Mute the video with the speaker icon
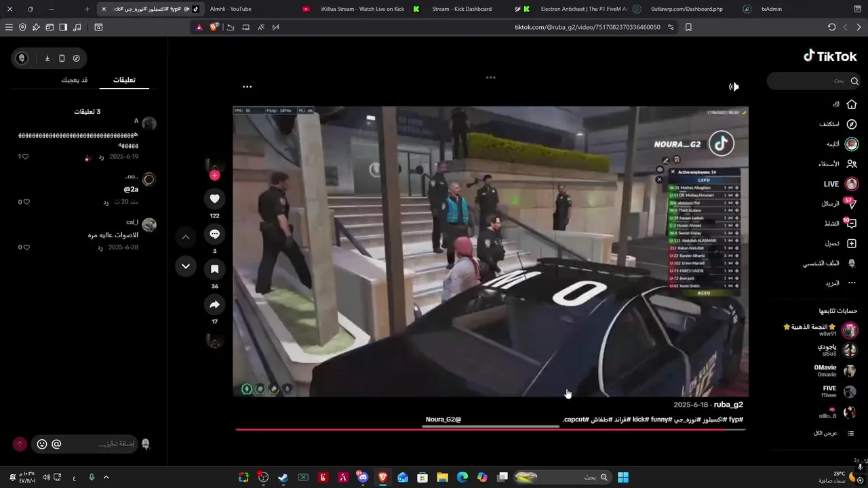The width and height of the screenshot is (868, 488). 734,87
